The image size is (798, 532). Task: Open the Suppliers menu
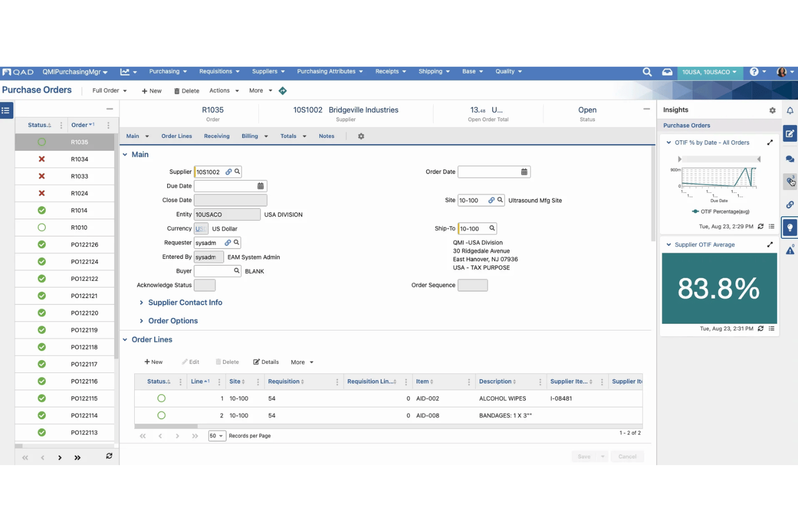tap(269, 72)
